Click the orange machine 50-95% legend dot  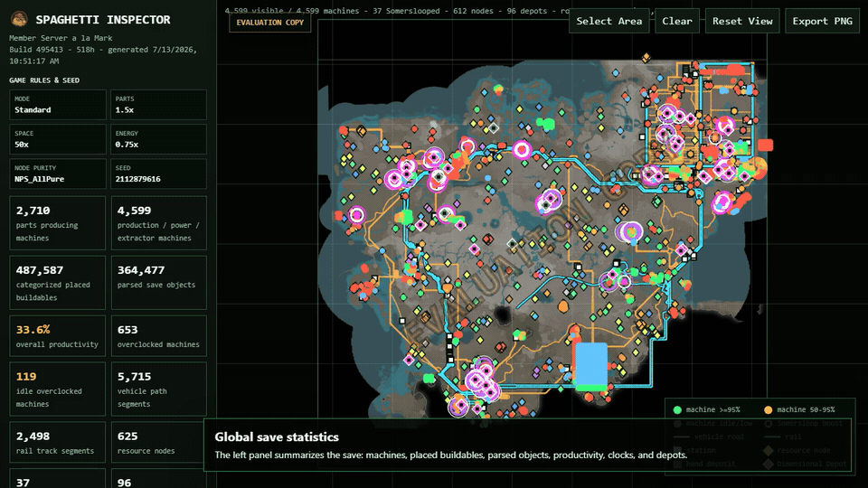[x=768, y=410]
